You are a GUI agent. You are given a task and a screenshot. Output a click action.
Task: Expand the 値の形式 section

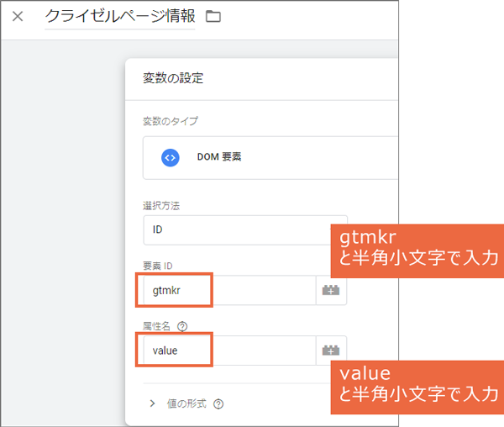[x=152, y=403]
